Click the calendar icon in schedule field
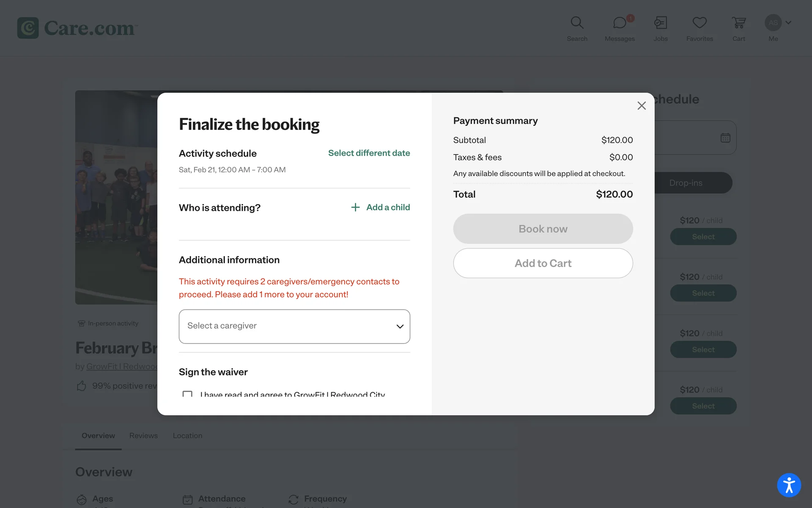Viewport: 812px width, 508px height. 725,138
